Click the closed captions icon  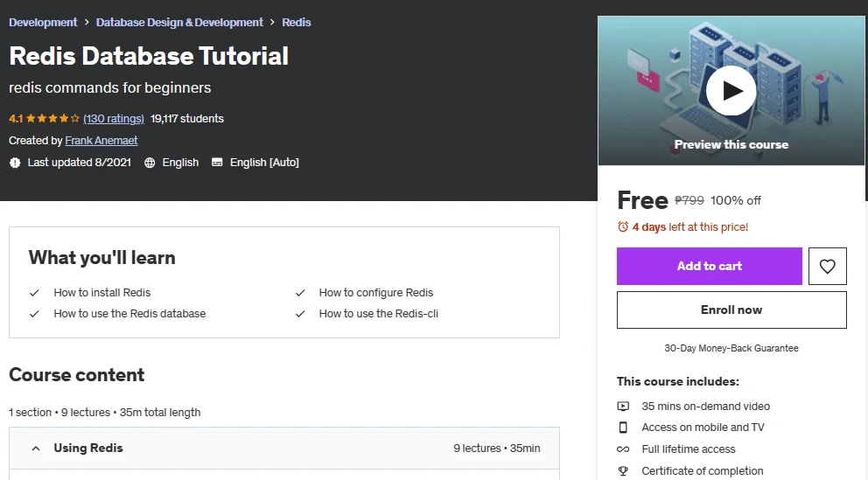click(217, 163)
